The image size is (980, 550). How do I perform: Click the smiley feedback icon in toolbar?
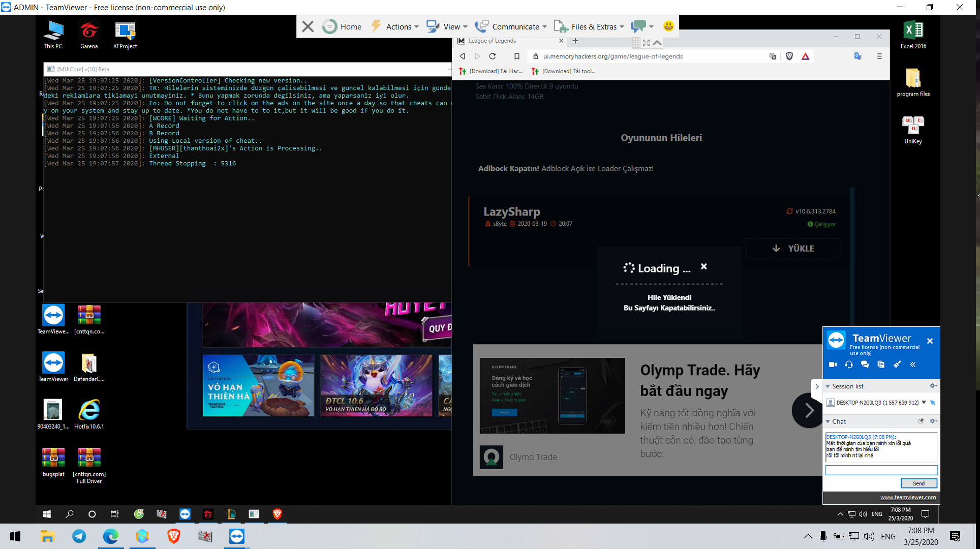[x=668, y=26]
